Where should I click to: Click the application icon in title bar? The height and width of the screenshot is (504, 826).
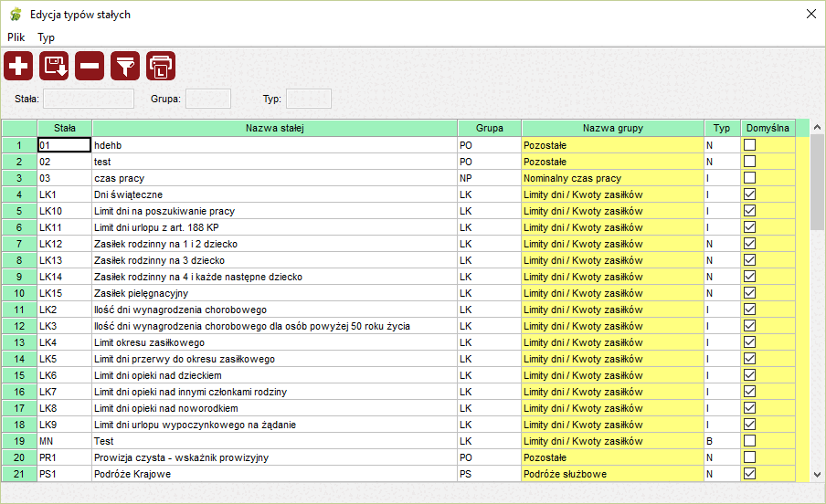pyautogui.click(x=15, y=15)
